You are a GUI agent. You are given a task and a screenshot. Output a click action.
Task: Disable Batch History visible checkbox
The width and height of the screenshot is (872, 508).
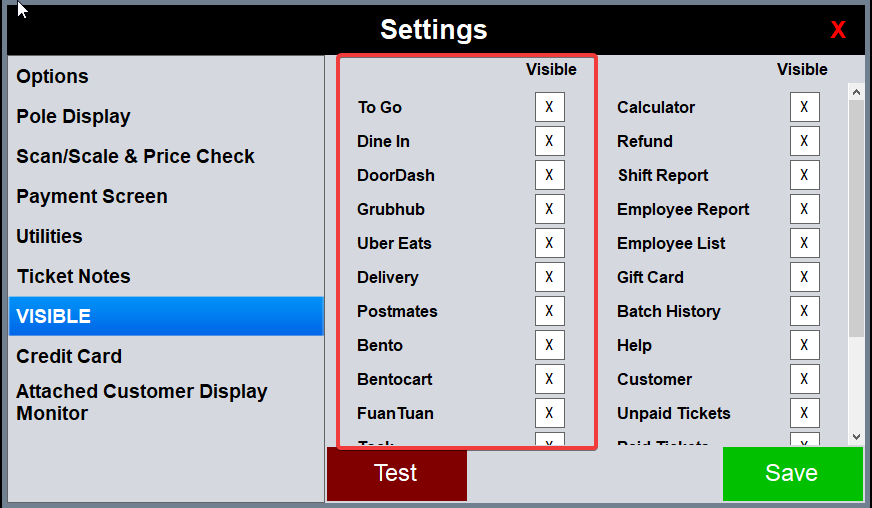click(804, 312)
